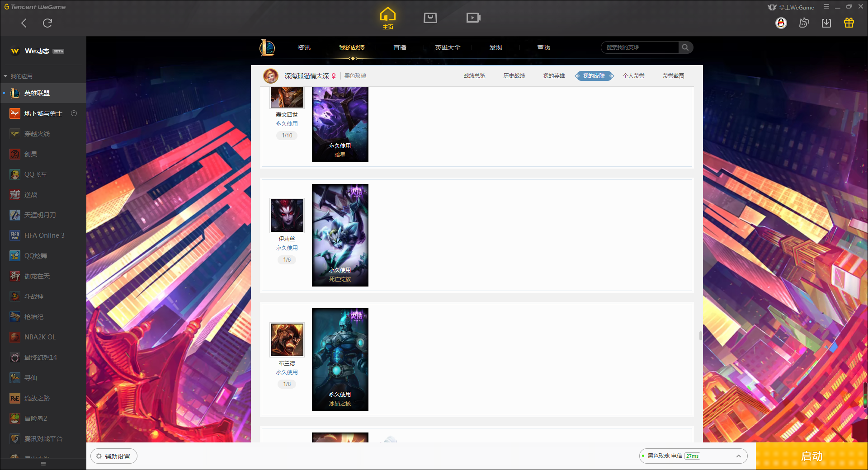Switch to 我的皮肤 sub-tab
The image size is (868, 470).
click(594, 76)
